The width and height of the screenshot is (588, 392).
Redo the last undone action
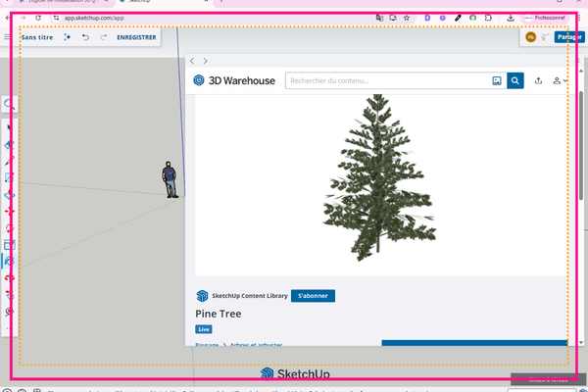(x=103, y=37)
